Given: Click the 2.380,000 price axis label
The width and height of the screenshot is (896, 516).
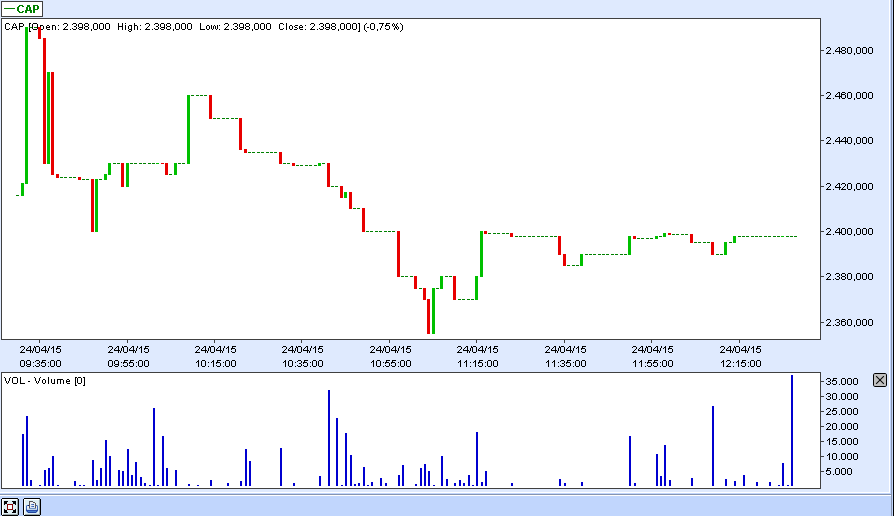Looking at the screenshot, I should (x=850, y=277).
